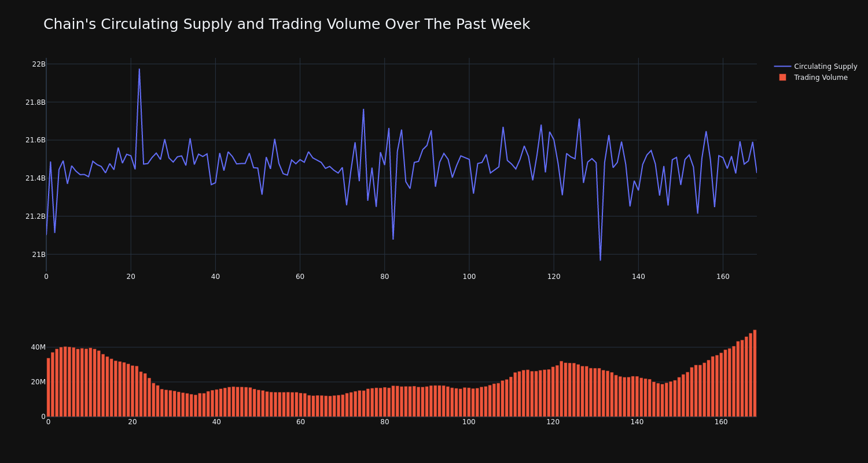Viewport: 868px width, 463px height.
Task: Click the red Trading Volume legend swatch
Action: pos(782,78)
